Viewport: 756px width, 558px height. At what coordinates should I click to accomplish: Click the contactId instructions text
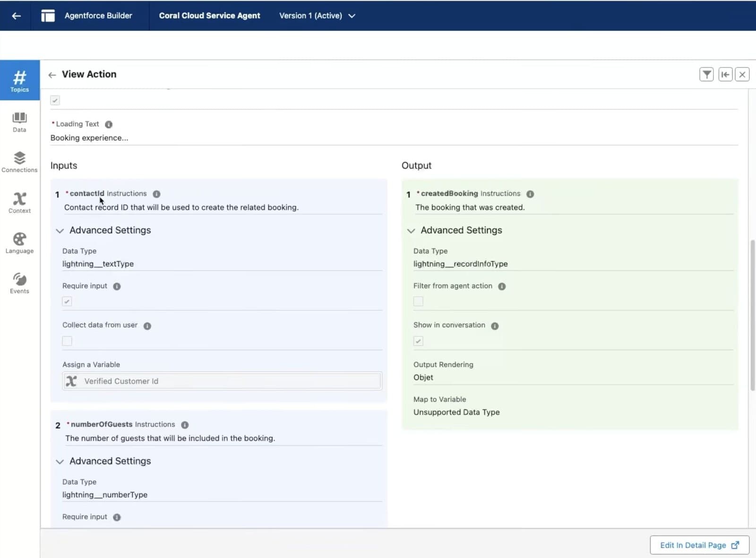(x=181, y=207)
